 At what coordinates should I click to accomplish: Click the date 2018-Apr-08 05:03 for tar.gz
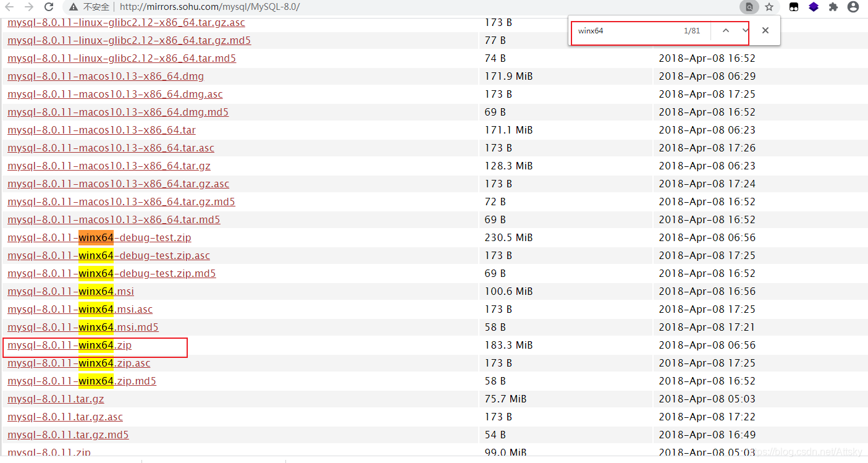707,399
